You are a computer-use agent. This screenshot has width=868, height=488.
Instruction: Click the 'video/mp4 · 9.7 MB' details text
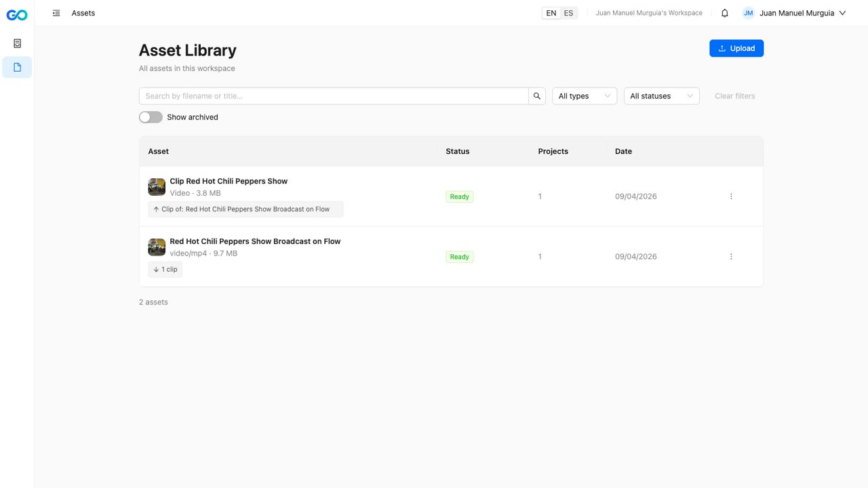tap(203, 253)
